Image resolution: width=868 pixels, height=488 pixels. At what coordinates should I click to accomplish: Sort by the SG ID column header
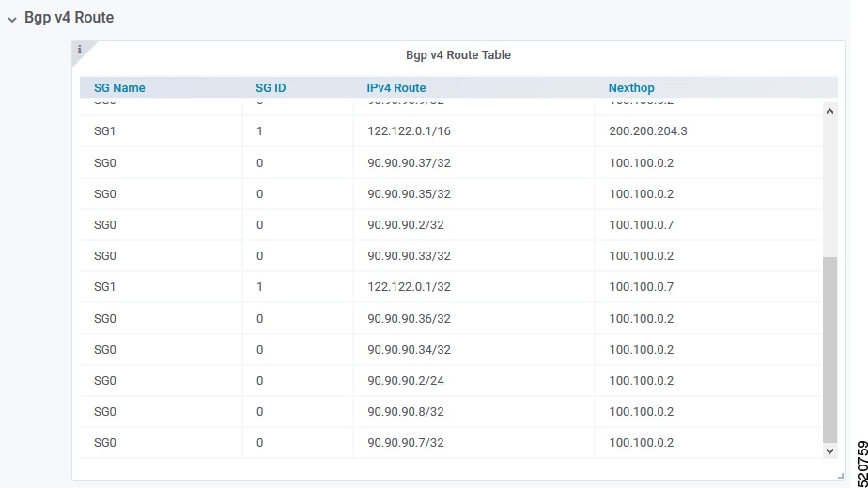click(271, 88)
